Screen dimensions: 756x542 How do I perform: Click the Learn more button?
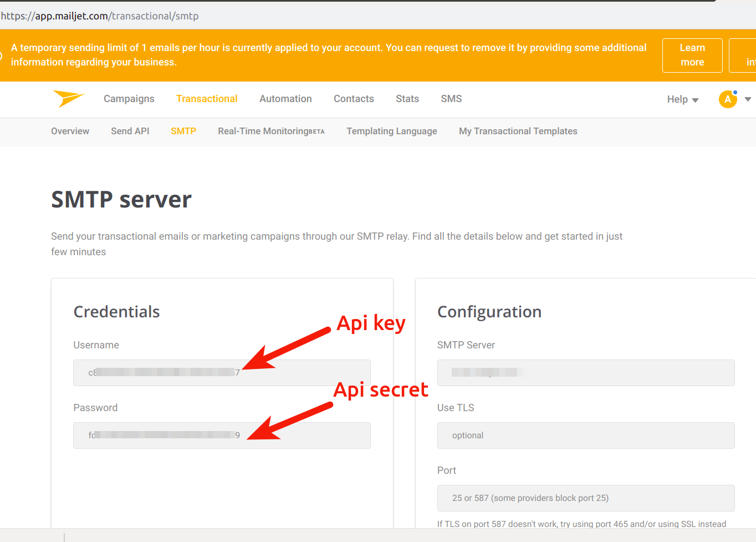click(692, 55)
